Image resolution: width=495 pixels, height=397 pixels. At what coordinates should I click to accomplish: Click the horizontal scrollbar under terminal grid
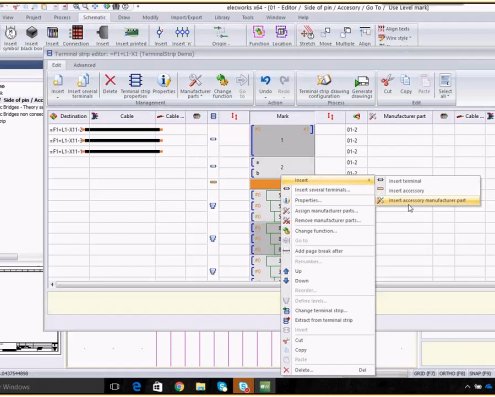(x=167, y=285)
